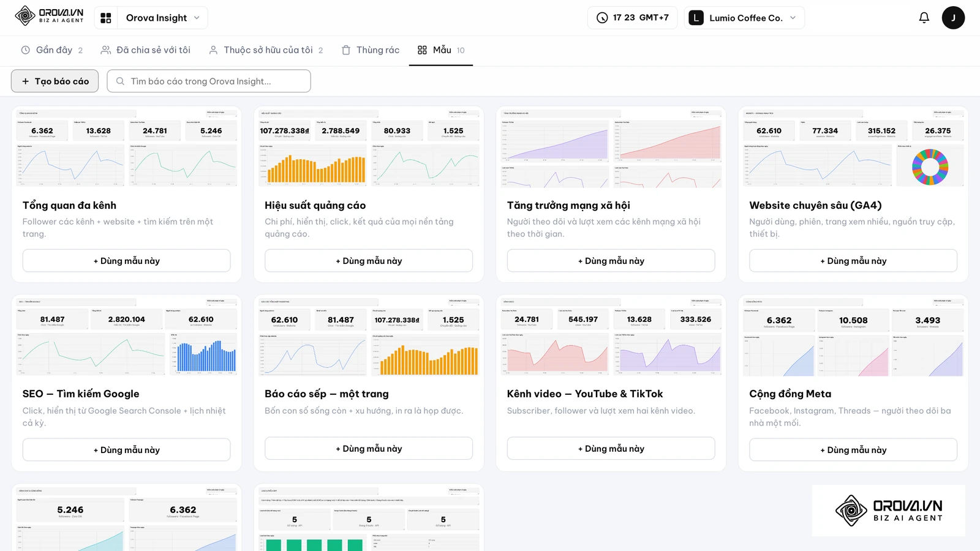The width and height of the screenshot is (980, 551).
Task: Open Thuộc sở hữu của tôi tab
Action: (x=266, y=50)
